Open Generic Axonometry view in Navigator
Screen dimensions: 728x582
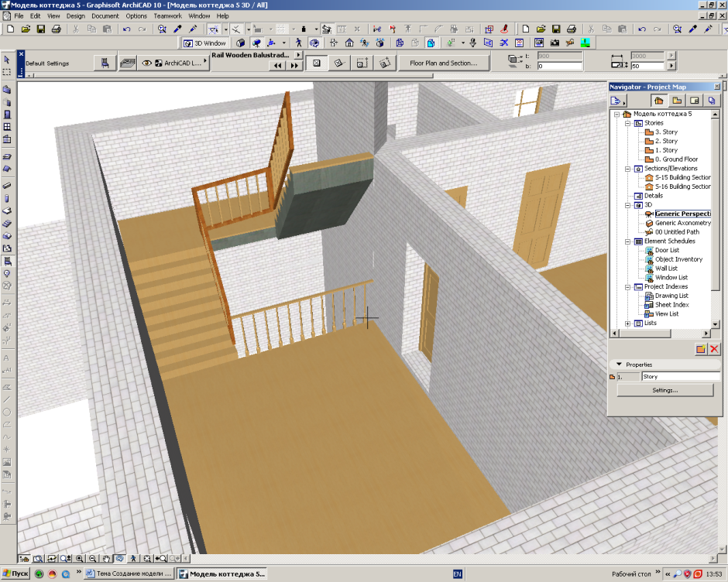coord(682,223)
